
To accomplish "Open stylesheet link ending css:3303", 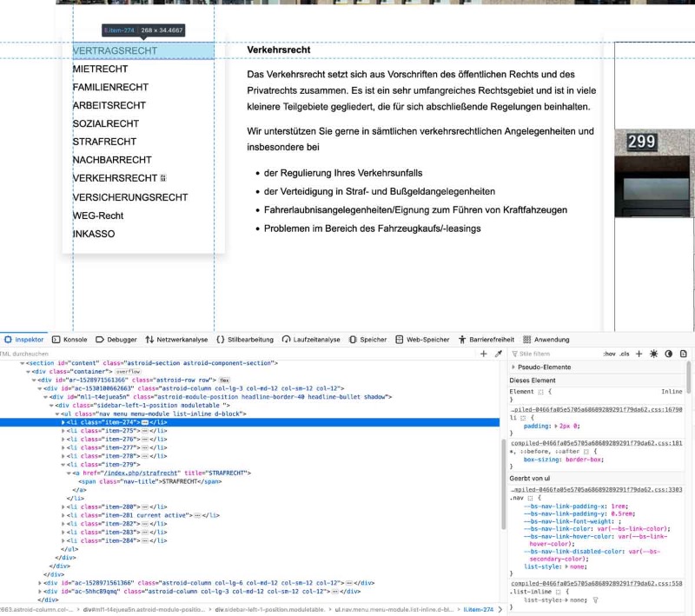I will pos(597,490).
